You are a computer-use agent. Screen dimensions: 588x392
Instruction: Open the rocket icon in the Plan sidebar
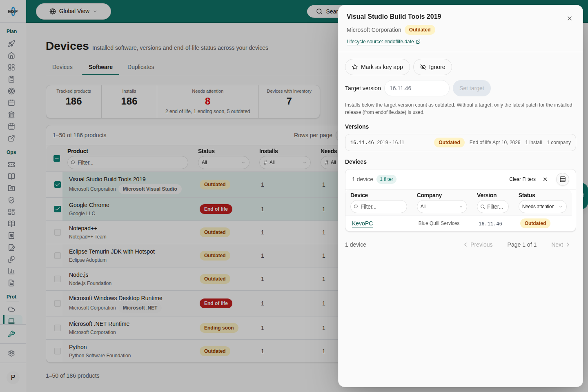coord(11,44)
